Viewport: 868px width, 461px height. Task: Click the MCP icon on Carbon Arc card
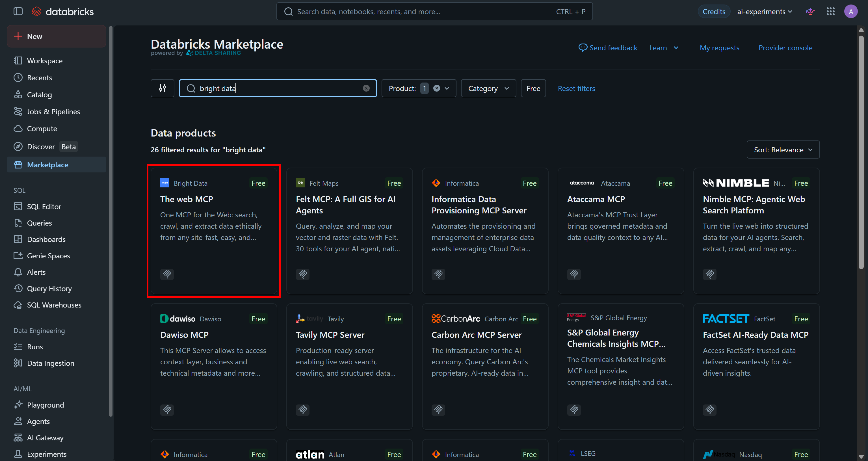point(438,410)
